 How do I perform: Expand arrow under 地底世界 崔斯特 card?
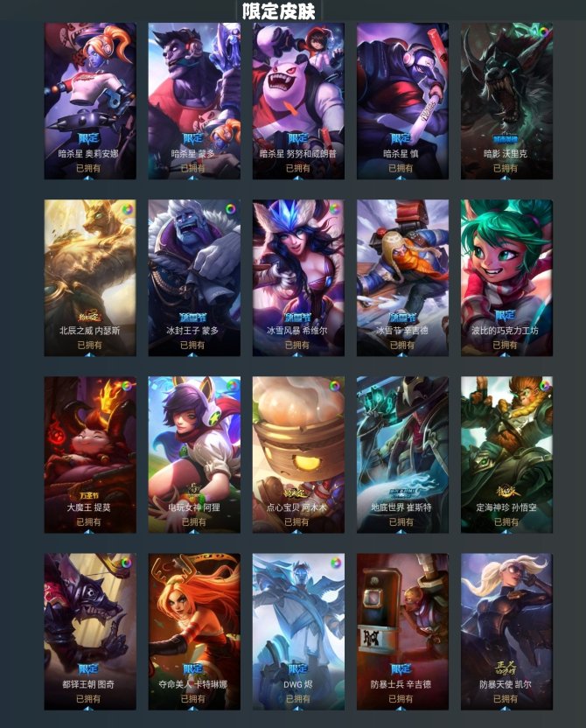click(401, 531)
